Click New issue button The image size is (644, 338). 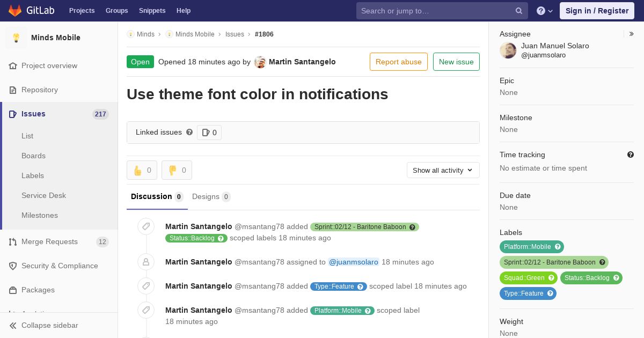456,62
